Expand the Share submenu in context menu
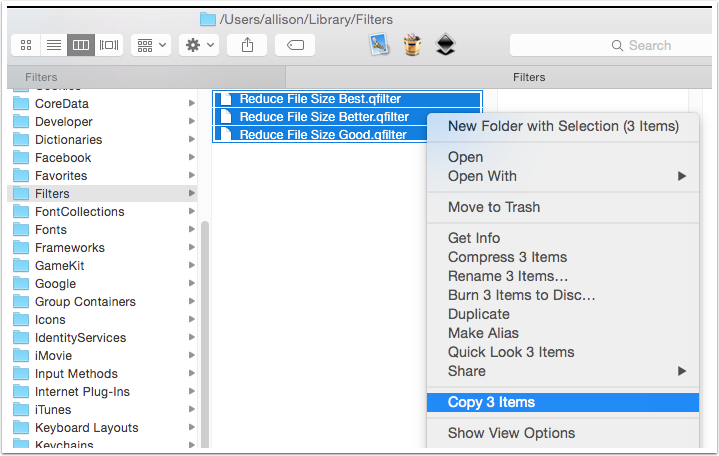The width and height of the screenshot is (719, 456). [x=566, y=371]
